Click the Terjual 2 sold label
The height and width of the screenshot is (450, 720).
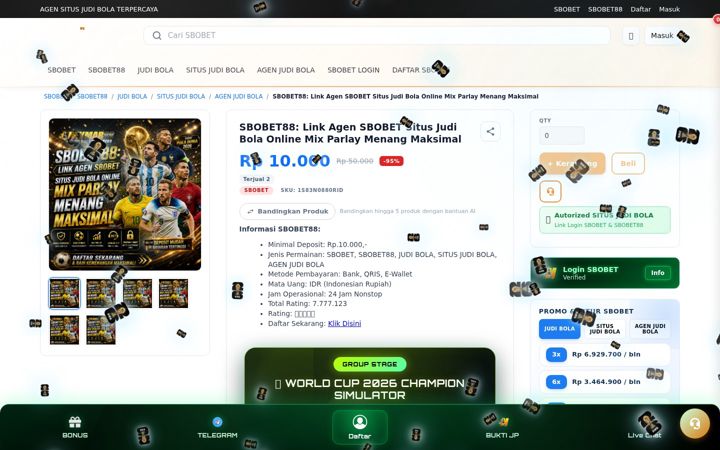[x=257, y=179]
